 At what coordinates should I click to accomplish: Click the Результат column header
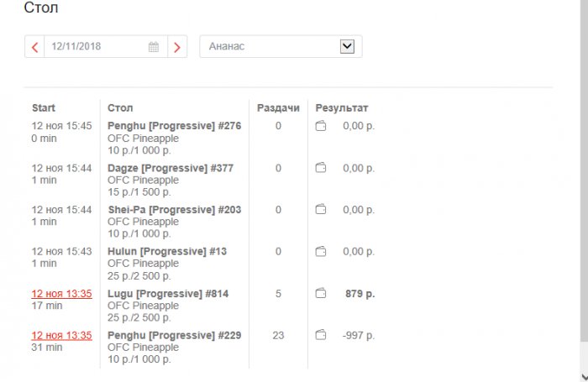point(342,108)
